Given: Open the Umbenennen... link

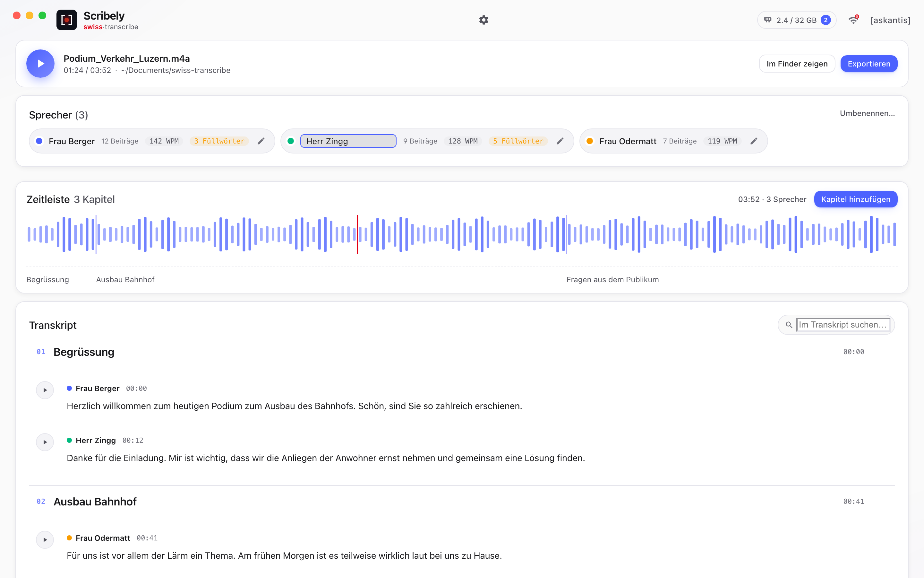Looking at the screenshot, I should point(867,113).
